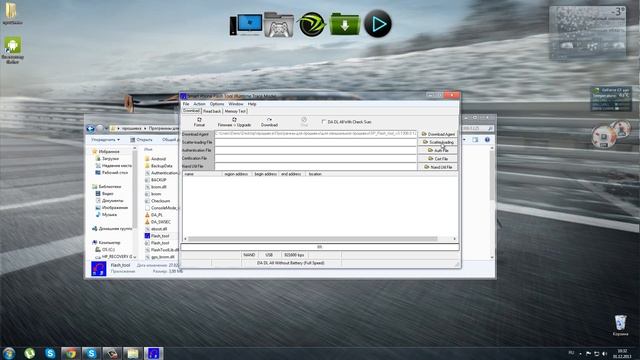Open the Options menu
Viewport: 640px width, 360px height.
[x=217, y=104]
